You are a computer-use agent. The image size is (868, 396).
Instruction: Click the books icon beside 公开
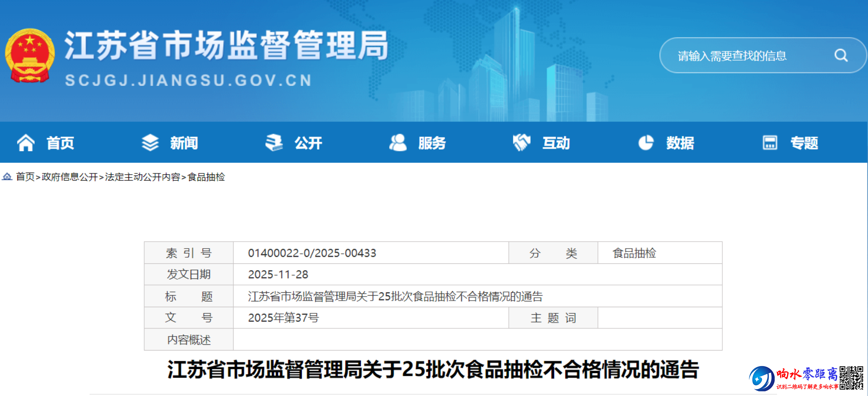(274, 143)
